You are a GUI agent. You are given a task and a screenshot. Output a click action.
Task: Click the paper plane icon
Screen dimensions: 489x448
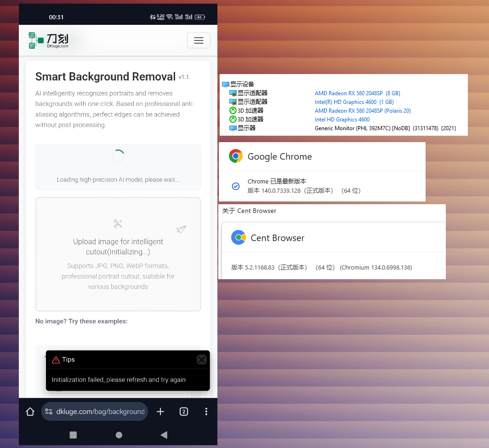[x=181, y=229]
